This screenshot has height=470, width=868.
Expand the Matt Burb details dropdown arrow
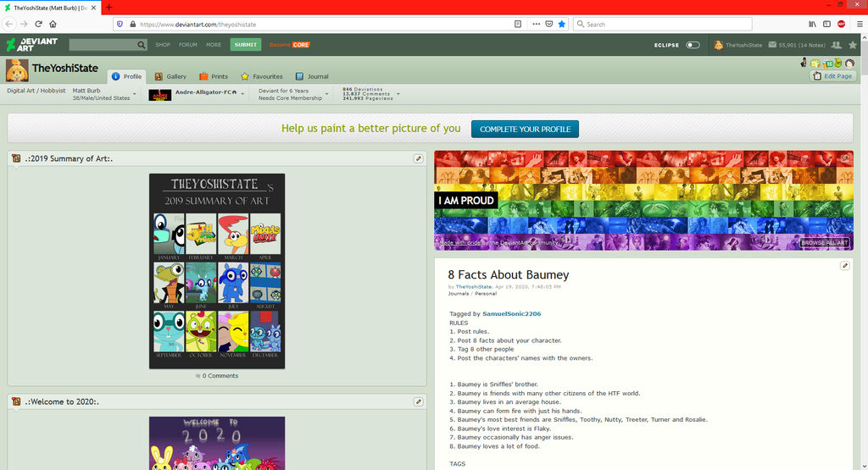pos(135,94)
